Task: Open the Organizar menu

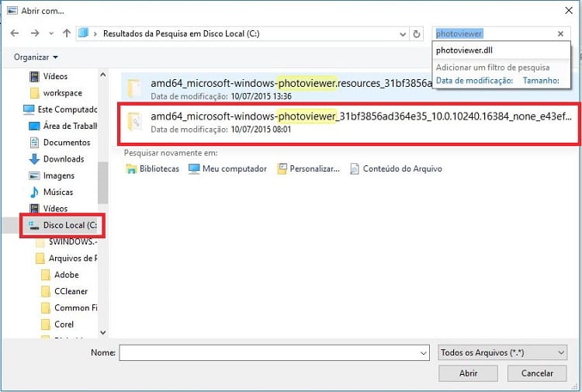Action: coord(36,57)
